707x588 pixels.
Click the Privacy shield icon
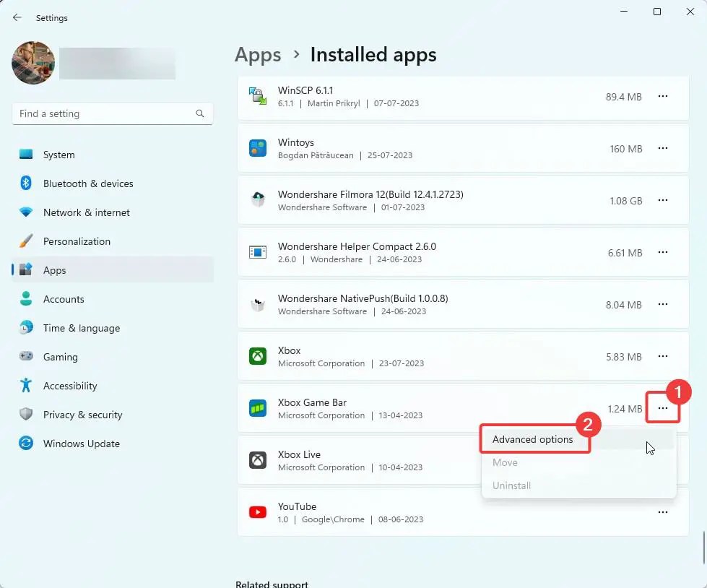pyautogui.click(x=26, y=414)
